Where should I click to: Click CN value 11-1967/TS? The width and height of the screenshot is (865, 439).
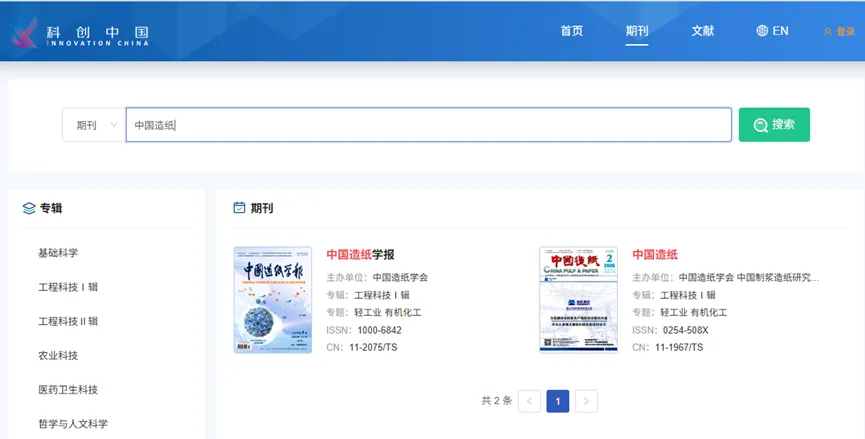[679, 347]
